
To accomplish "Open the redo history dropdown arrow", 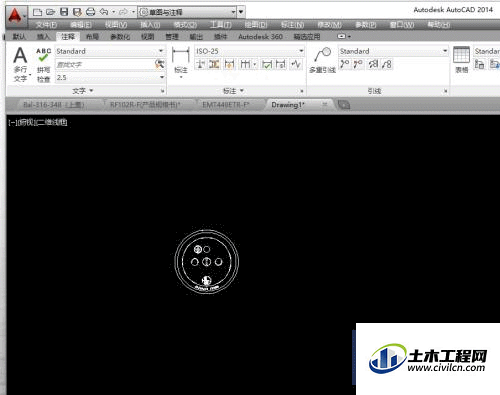I will coord(133,12).
